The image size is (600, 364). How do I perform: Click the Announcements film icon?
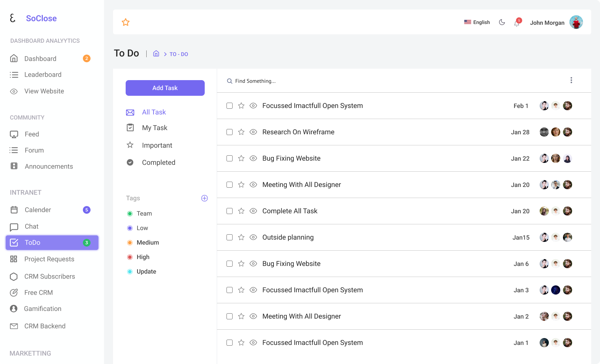pyautogui.click(x=14, y=166)
